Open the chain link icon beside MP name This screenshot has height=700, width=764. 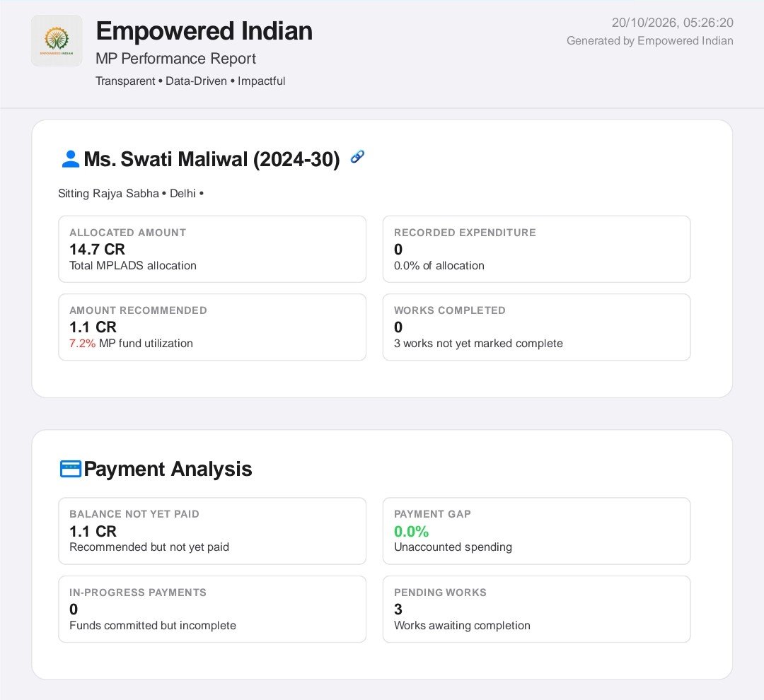357,157
